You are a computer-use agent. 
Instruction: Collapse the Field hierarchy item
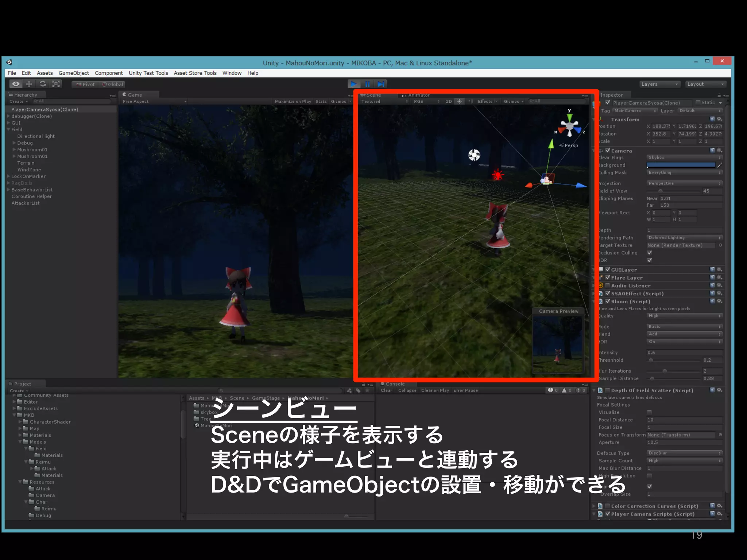(8, 129)
